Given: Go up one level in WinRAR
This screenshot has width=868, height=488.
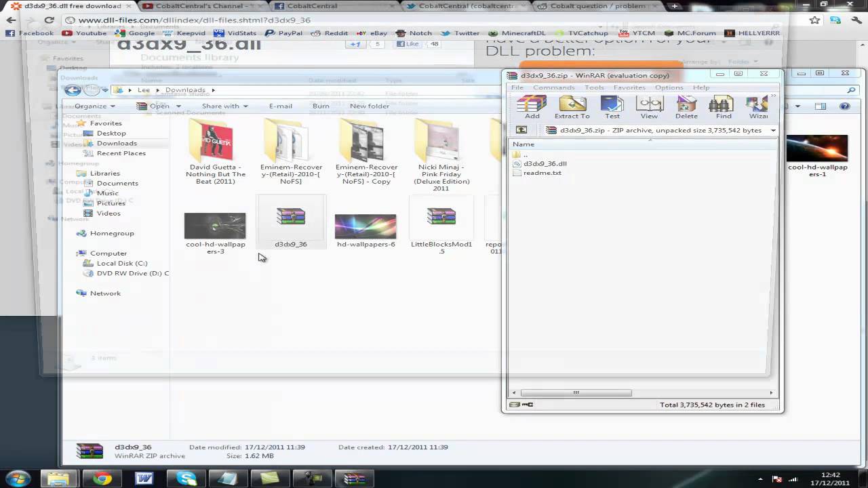Looking at the screenshot, I should [x=521, y=130].
